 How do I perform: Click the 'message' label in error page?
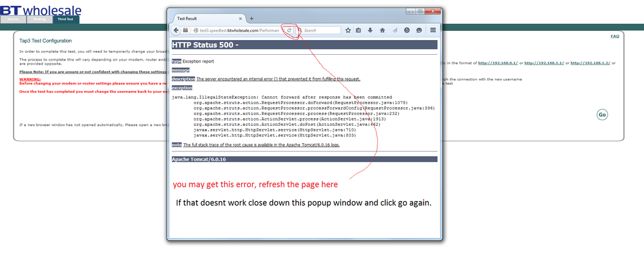tap(181, 70)
